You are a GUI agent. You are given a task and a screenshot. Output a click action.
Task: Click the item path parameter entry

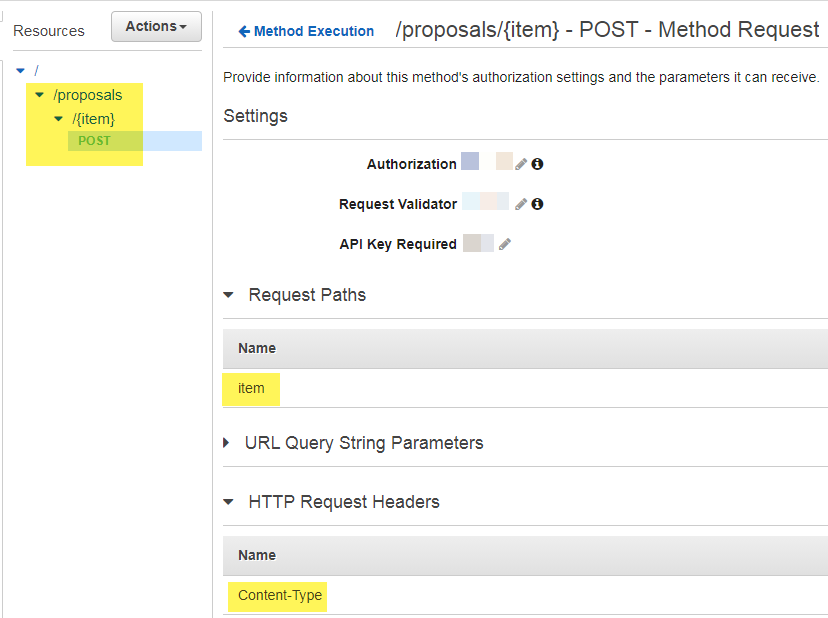pyautogui.click(x=250, y=388)
